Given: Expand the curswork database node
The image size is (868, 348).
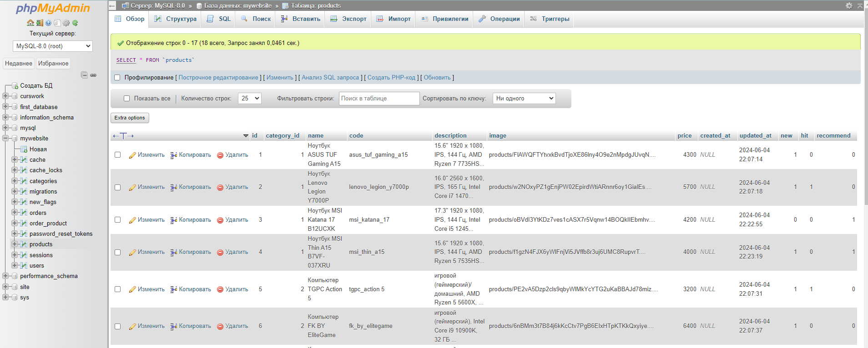Looking at the screenshot, I should tap(5, 96).
